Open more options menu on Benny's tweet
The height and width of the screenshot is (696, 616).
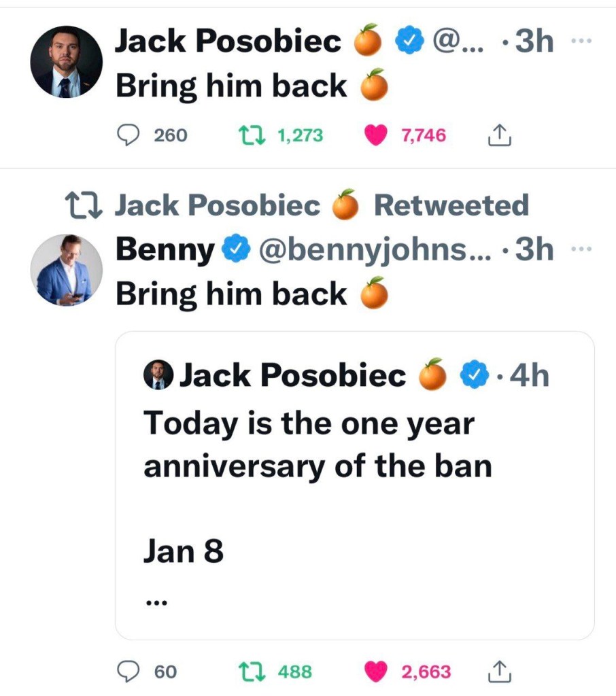pyautogui.click(x=581, y=249)
